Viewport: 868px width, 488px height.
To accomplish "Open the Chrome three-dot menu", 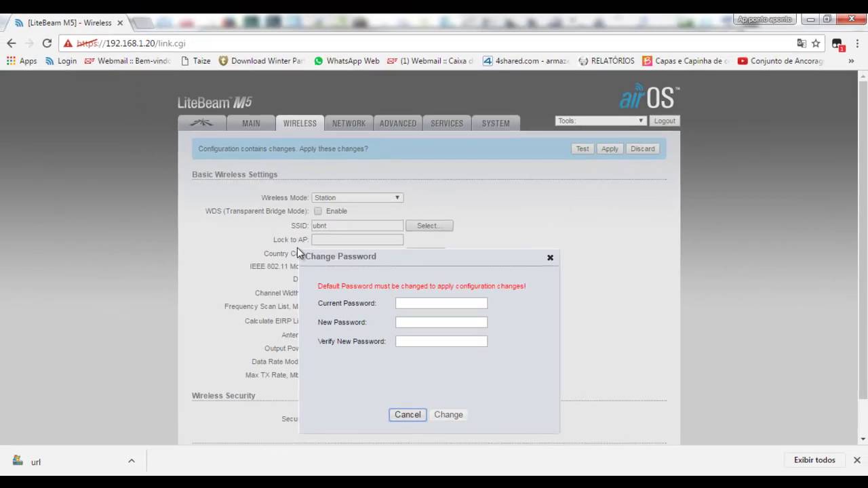I will point(857,43).
